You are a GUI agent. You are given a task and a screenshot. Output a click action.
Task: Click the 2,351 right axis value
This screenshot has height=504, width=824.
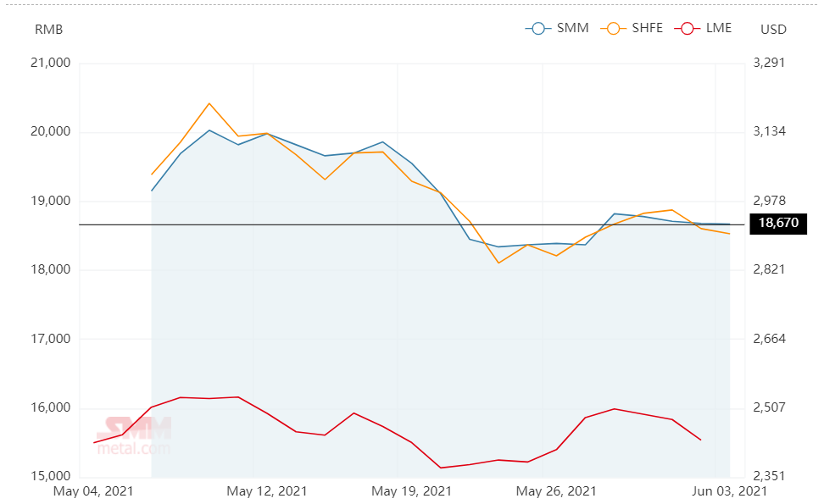click(x=770, y=476)
